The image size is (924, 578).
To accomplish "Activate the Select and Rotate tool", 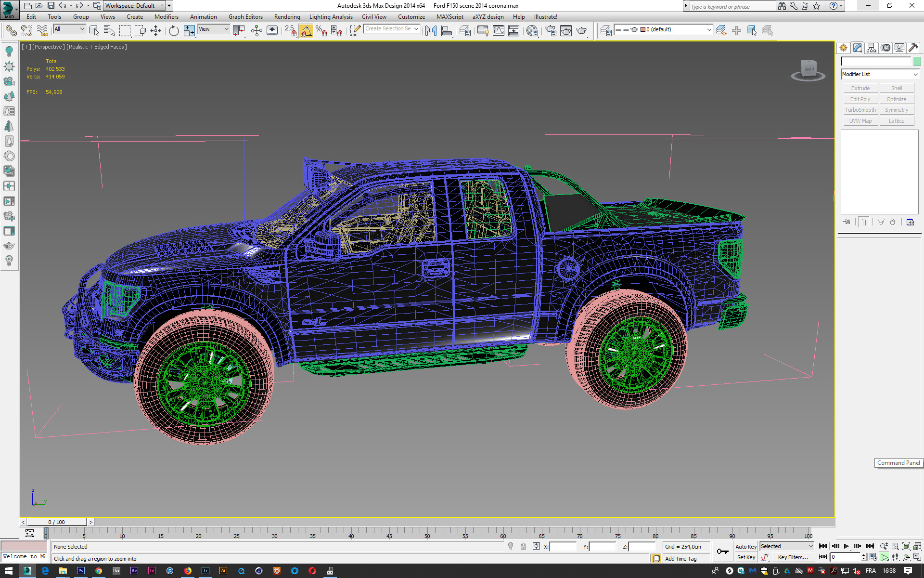I will [174, 31].
